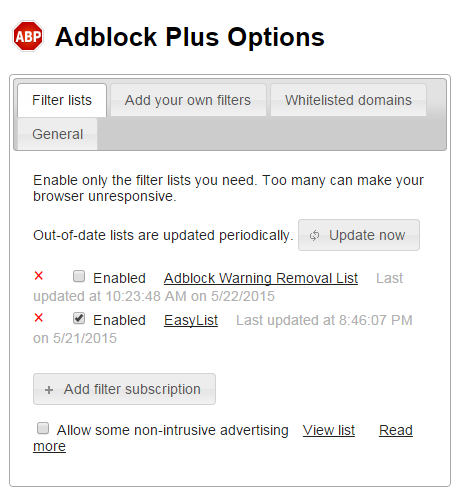459x496 pixels.
Task: Tick Allow some non-intrusive advertising
Action: click(x=43, y=428)
